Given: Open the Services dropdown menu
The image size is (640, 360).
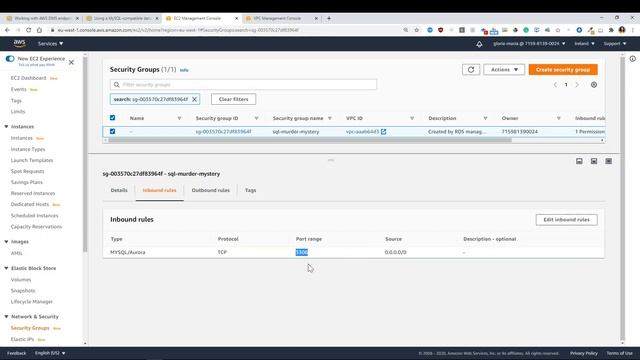Looking at the screenshot, I should tap(50, 44).
